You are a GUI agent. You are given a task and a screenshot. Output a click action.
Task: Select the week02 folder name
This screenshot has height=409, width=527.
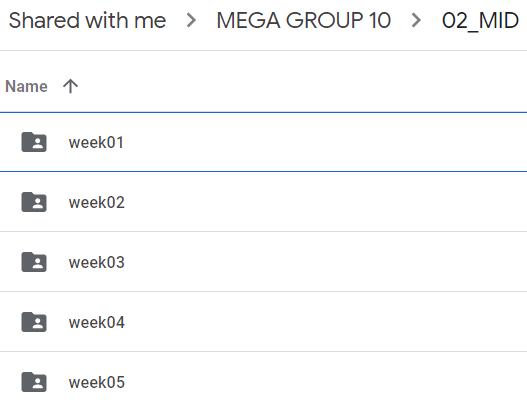97,202
